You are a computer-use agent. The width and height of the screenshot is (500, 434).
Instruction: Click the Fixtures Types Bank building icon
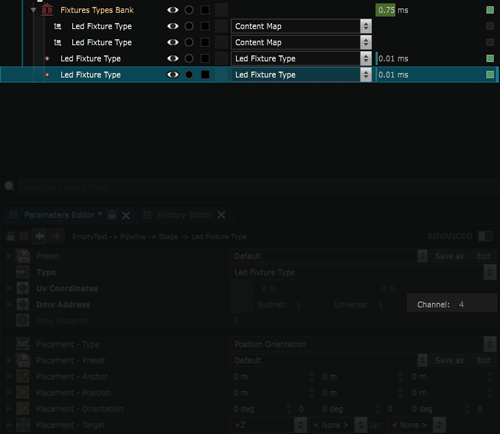[x=47, y=10]
